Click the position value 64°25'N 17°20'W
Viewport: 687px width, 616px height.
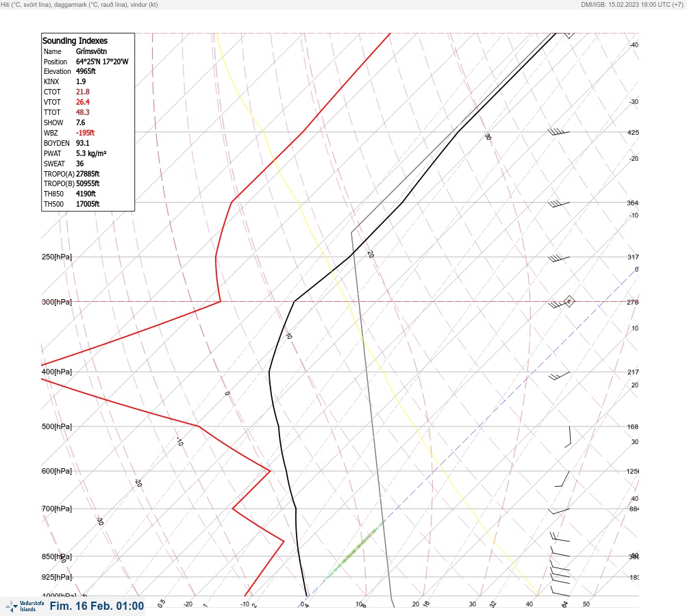tap(102, 62)
